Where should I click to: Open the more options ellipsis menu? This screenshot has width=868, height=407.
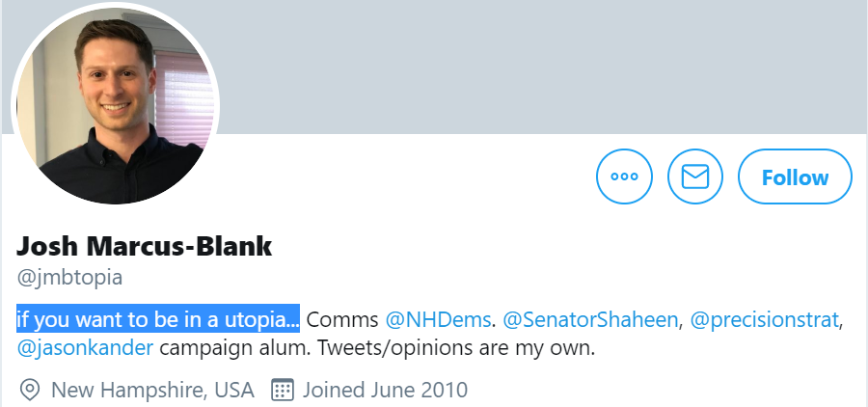point(625,176)
